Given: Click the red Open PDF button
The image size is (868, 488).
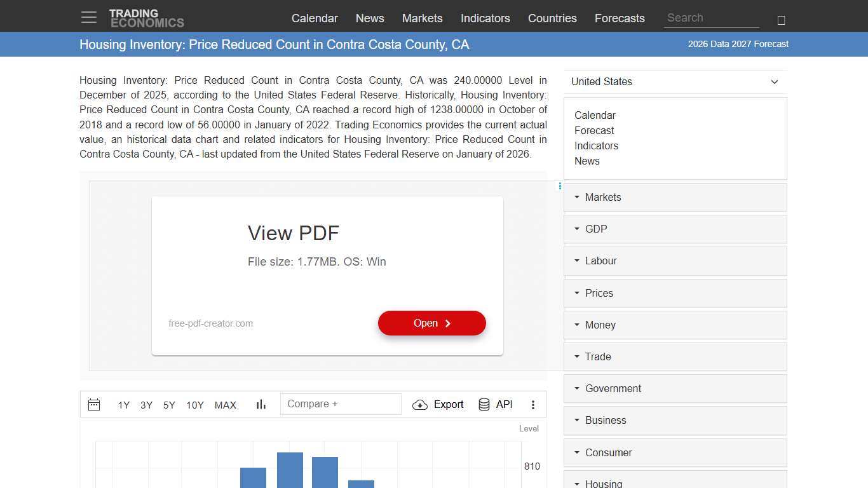Looking at the screenshot, I should [431, 323].
